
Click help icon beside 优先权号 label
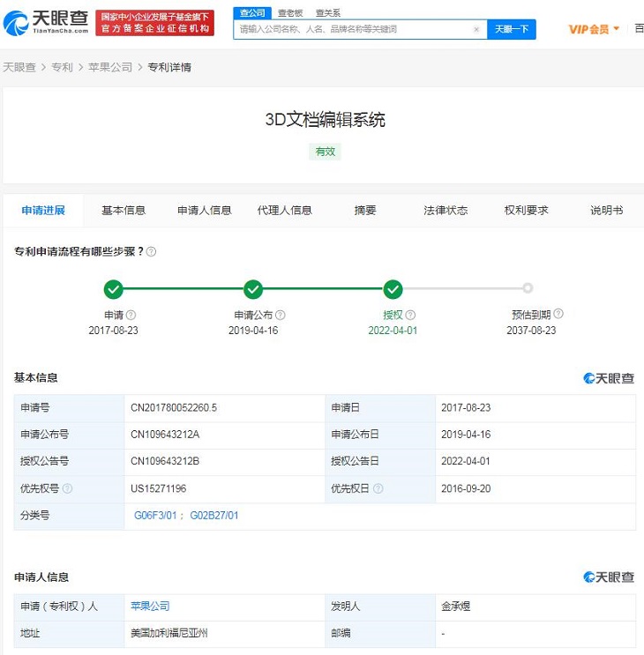pyautogui.click(x=68, y=488)
